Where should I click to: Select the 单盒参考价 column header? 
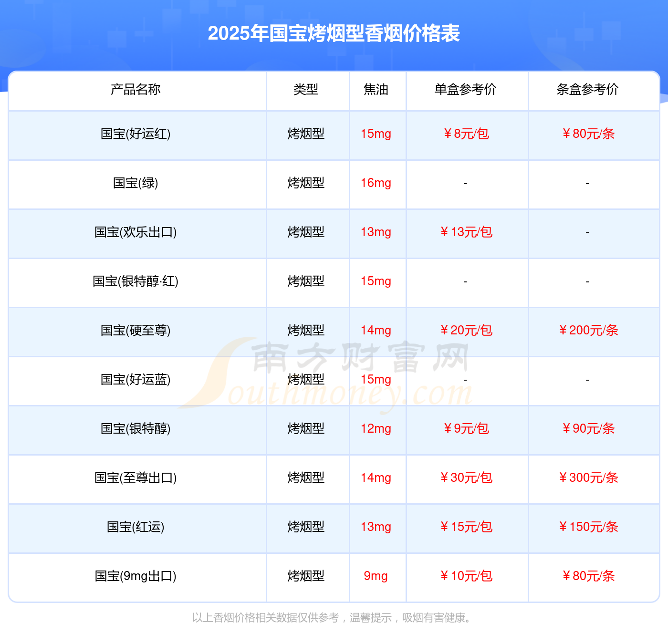[465, 89]
